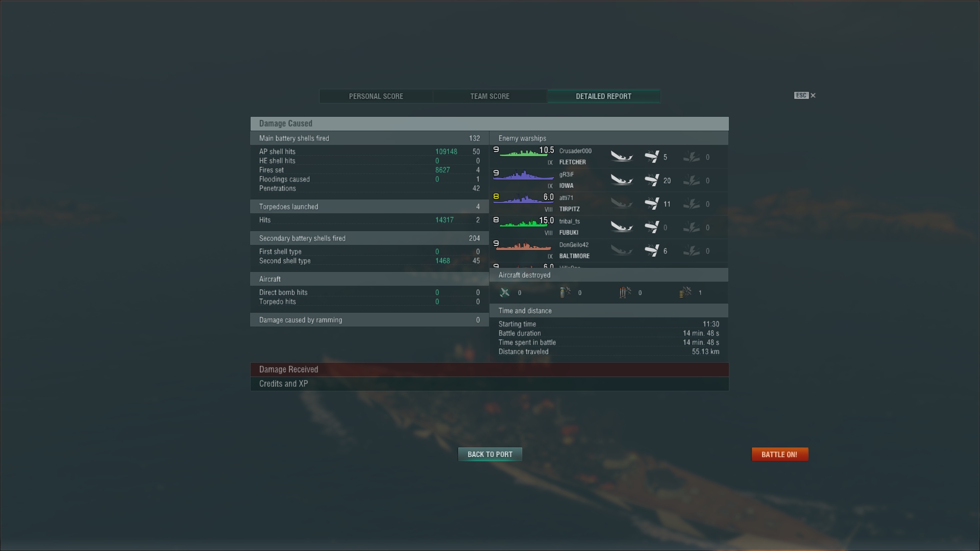
Task: Click the fighter aircraft destroyed icon
Action: tap(505, 292)
